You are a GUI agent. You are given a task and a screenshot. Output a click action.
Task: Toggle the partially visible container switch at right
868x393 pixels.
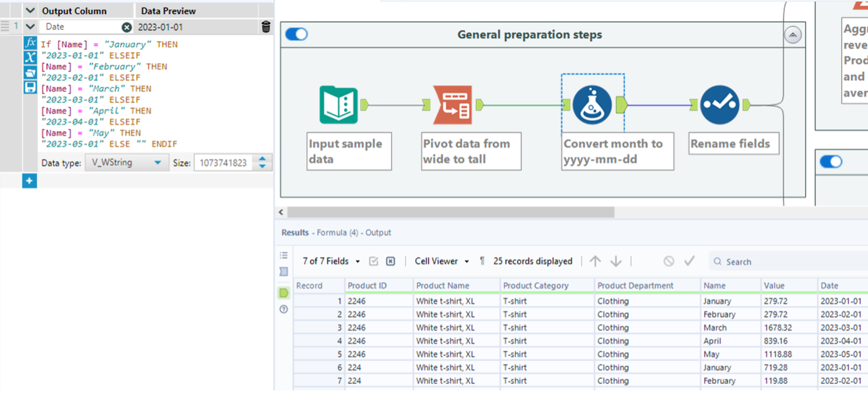click(831, 162)
